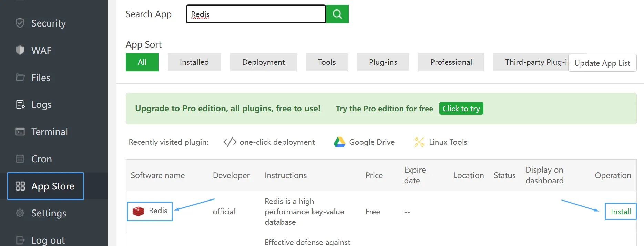Click the Operation column header
The width and height of the screenshot is (644, 246).
tap(613, 175)
